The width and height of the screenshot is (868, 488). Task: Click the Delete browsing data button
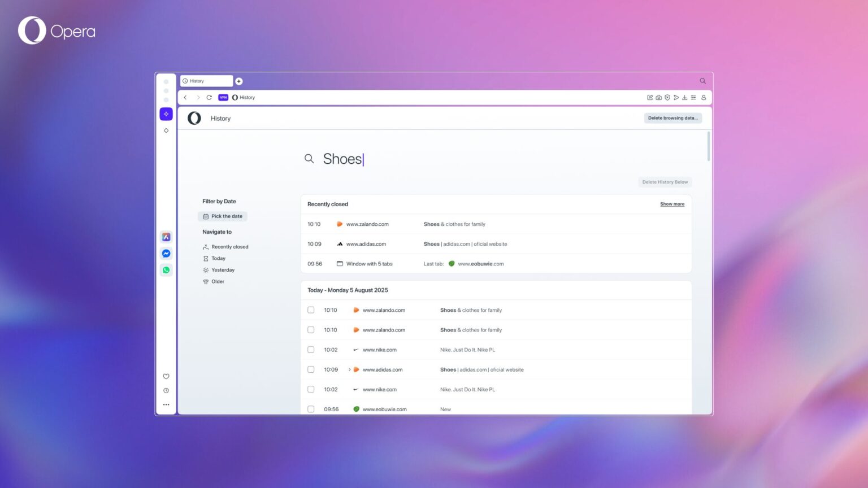coord(672,118)
